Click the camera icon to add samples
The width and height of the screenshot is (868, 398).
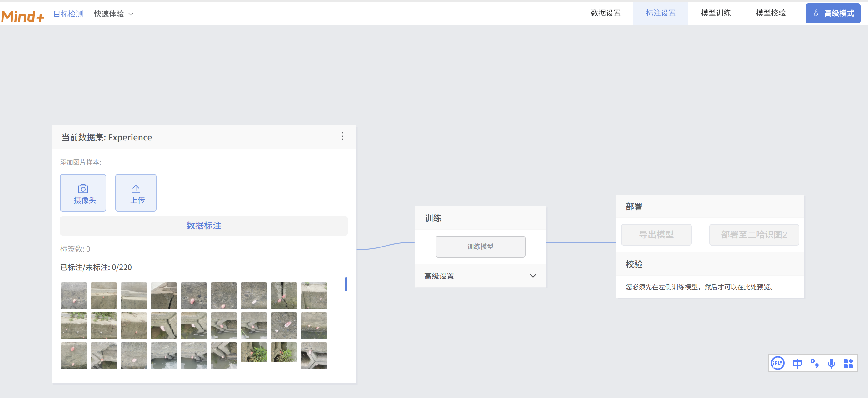(x=83, y=189)
